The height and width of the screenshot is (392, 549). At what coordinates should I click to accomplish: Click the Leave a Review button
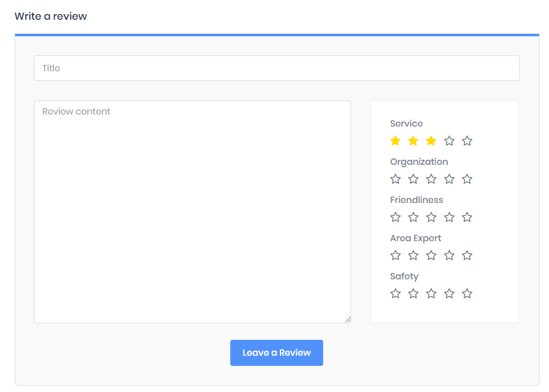coord(277,353)
